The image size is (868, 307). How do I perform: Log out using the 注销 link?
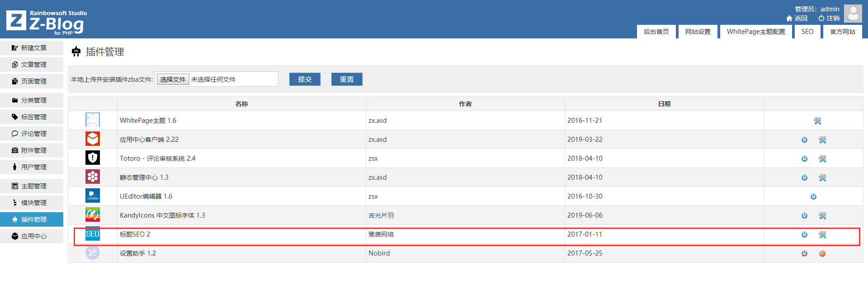point(829,19)
